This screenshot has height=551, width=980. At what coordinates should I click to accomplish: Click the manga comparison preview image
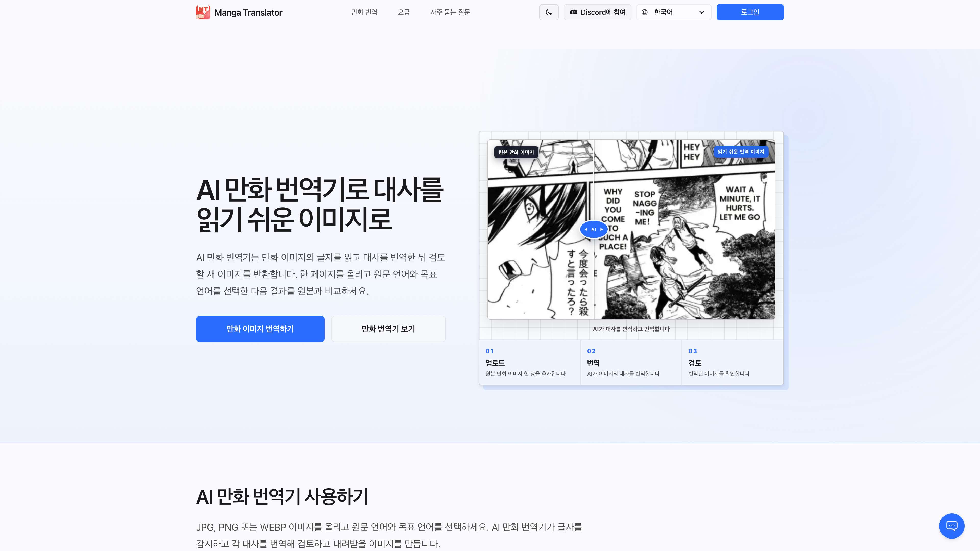(x=631, y=229)
